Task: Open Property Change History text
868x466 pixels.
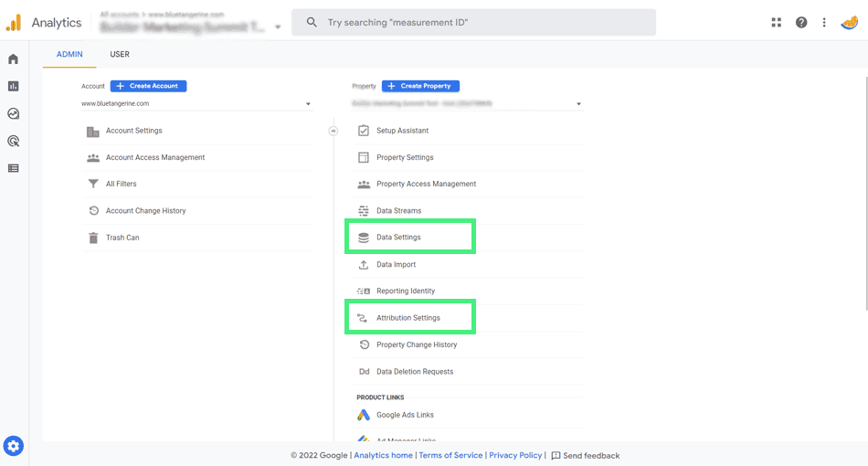Action: click(417, 344)
